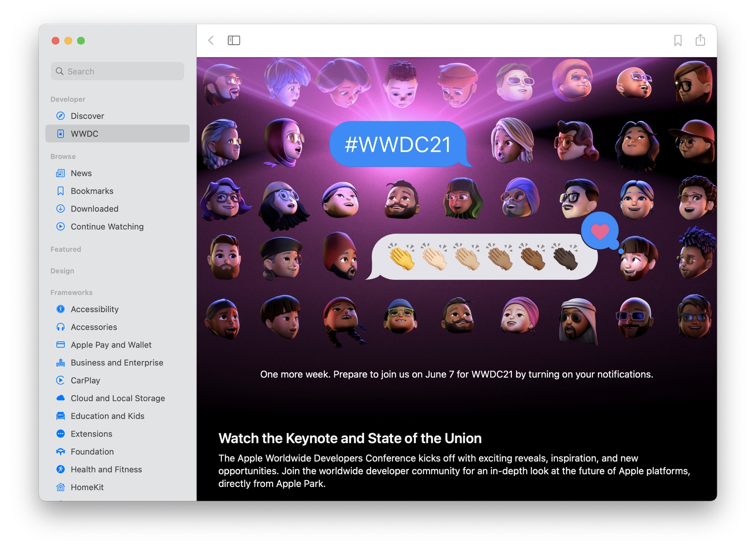This screenshot has height=548, width=756.
Task: Focus the Search field in sidebar
Action: pyautogui.click(x=117, y=71)
